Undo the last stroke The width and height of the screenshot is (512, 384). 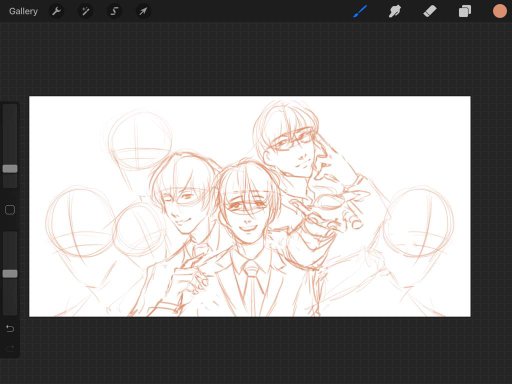pos(10,329)
